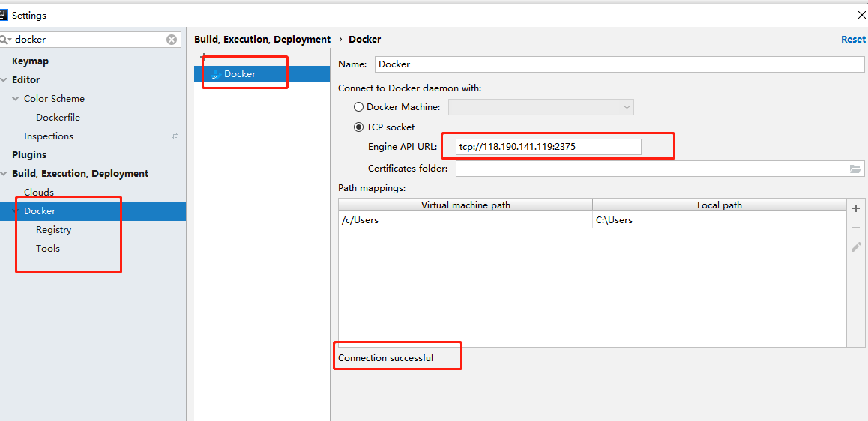Open the Plugins settings page

click(x=29, y=154)
